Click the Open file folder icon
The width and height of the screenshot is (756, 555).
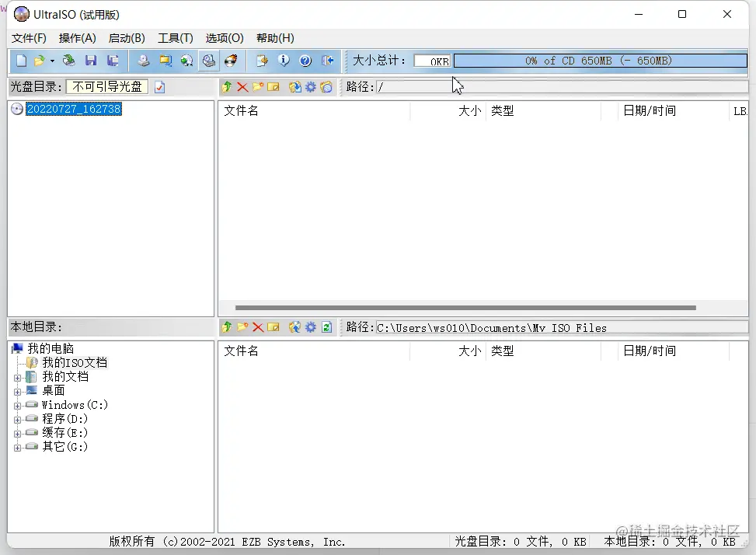pyautogui.click(x=40, y=61)
